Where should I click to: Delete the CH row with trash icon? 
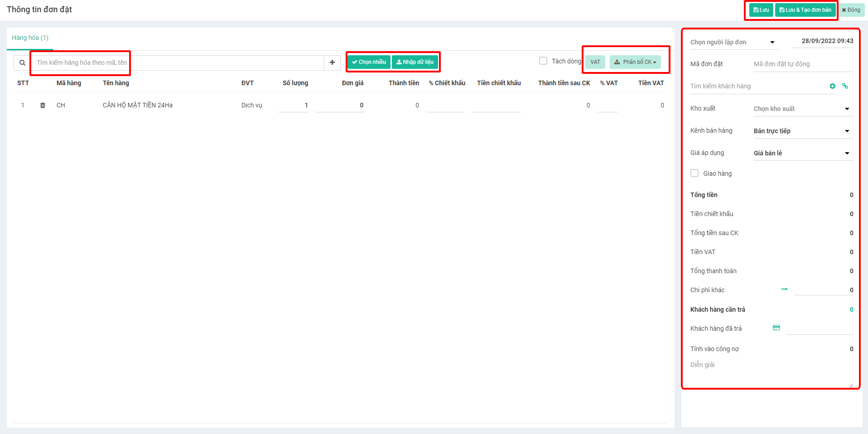[43, 105]
